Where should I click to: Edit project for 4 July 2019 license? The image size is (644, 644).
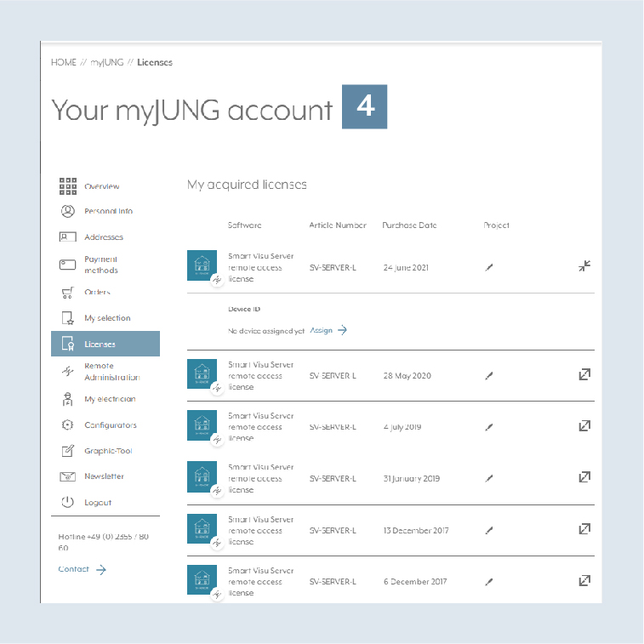[x=489, y=427]
